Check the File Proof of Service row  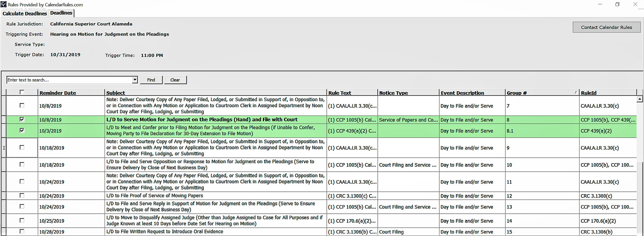(x=22, y=195)
